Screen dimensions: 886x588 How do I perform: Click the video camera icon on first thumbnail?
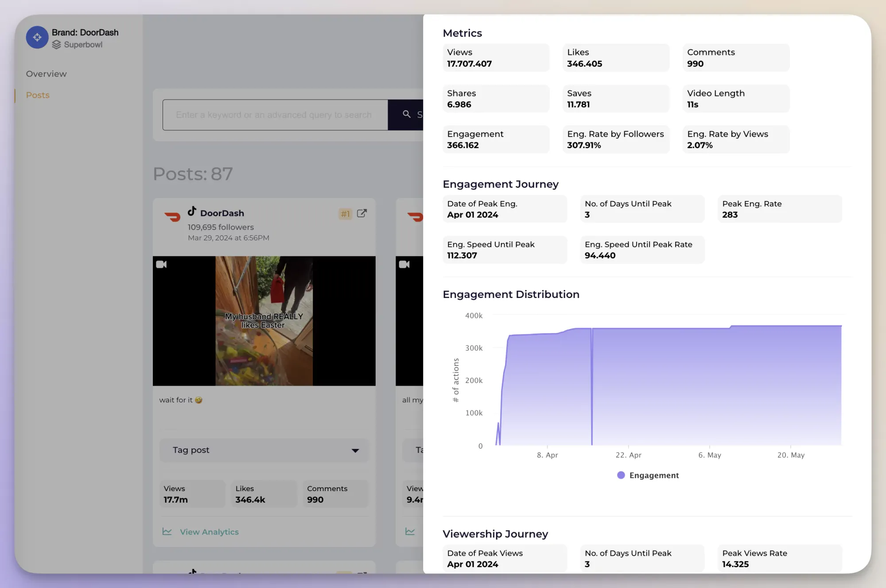point(161,264)
